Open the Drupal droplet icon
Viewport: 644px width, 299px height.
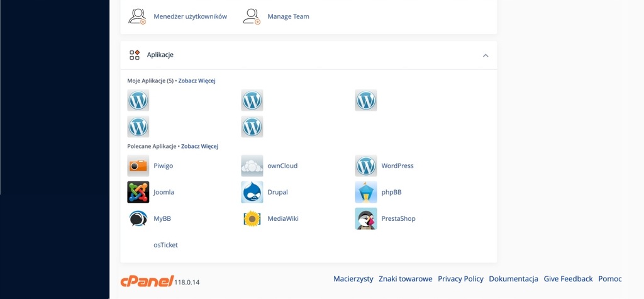coord(252,192)
